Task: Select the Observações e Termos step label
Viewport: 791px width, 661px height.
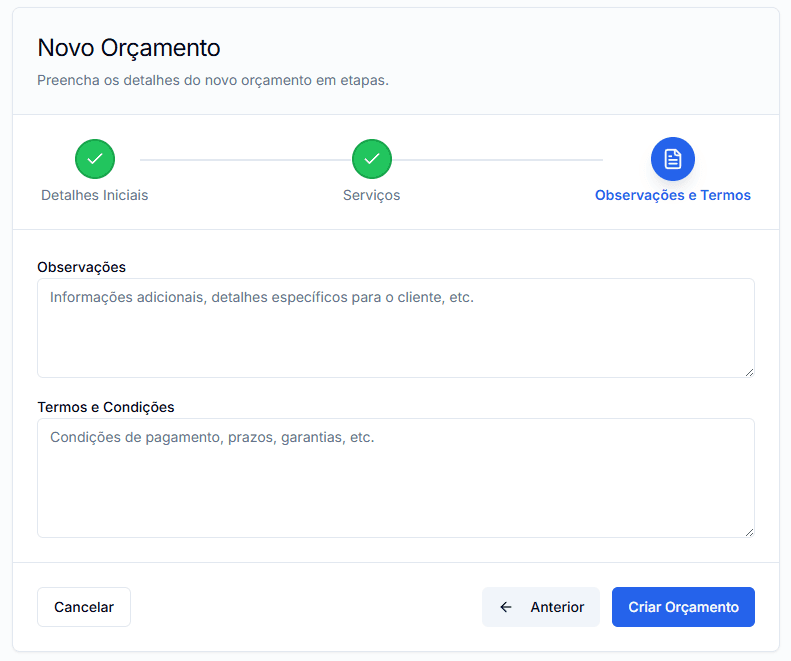Action: [672, 195]
